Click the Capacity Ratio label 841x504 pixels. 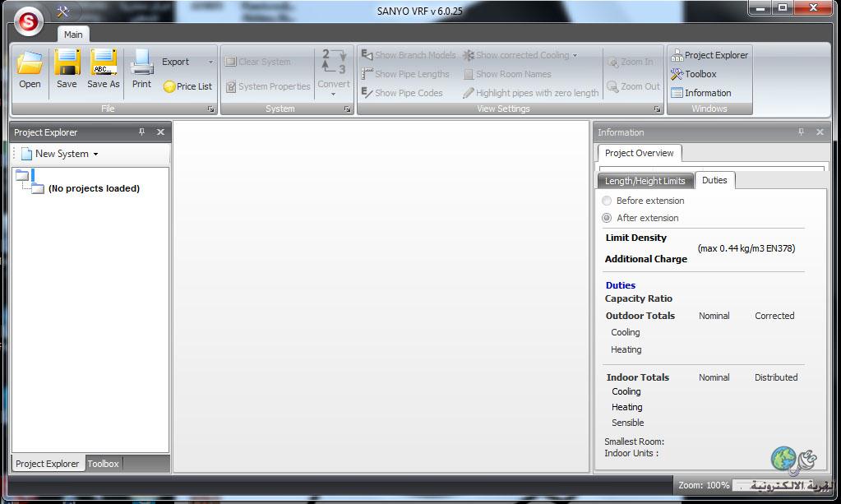pos(638,298)
